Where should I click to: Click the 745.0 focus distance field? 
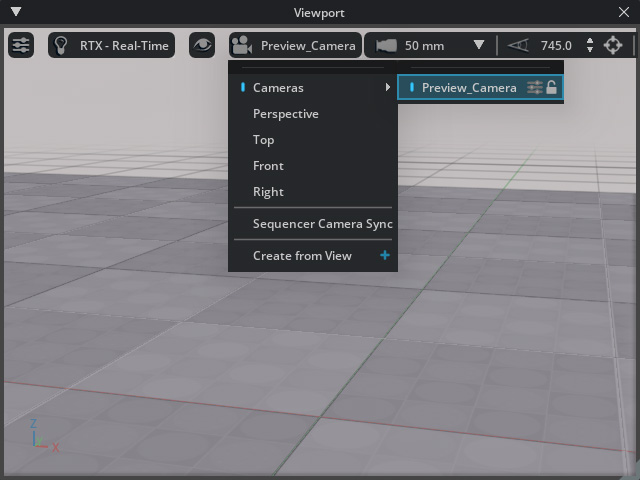[556, 45]
